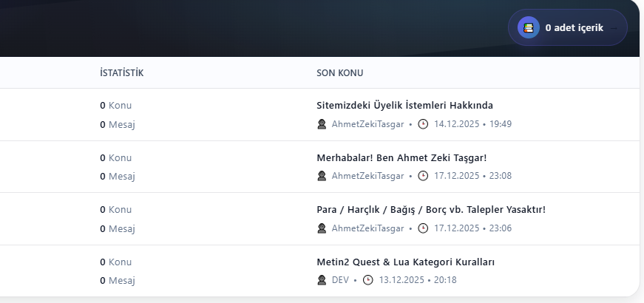Click the SON KONU column header
The width and height of the screenshot is (644, 303).
pyautogui.click(x=339, y=73)
